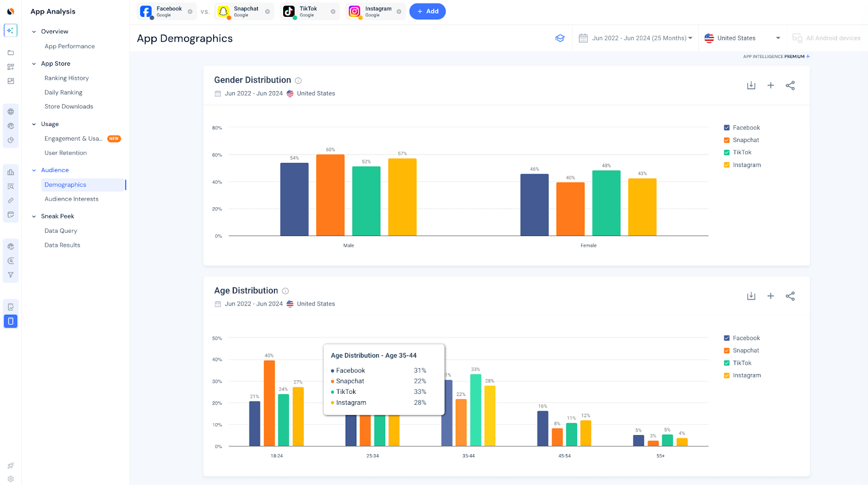Uncheck Facebook in the Gender Distribution legend

[727, 127]
